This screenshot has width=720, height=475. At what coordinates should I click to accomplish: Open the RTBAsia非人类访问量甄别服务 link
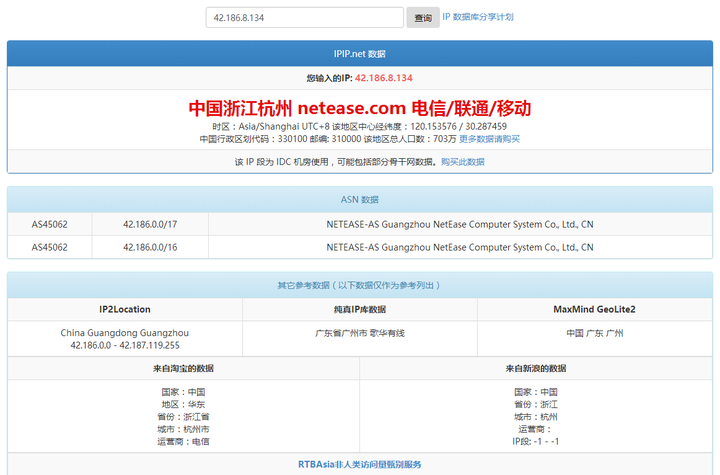[360, 464]
